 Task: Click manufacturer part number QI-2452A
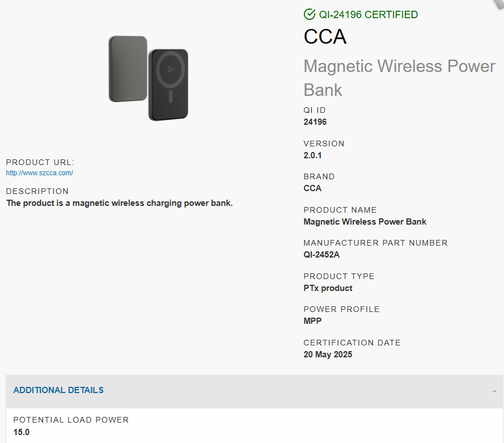[x=321, y=255]
